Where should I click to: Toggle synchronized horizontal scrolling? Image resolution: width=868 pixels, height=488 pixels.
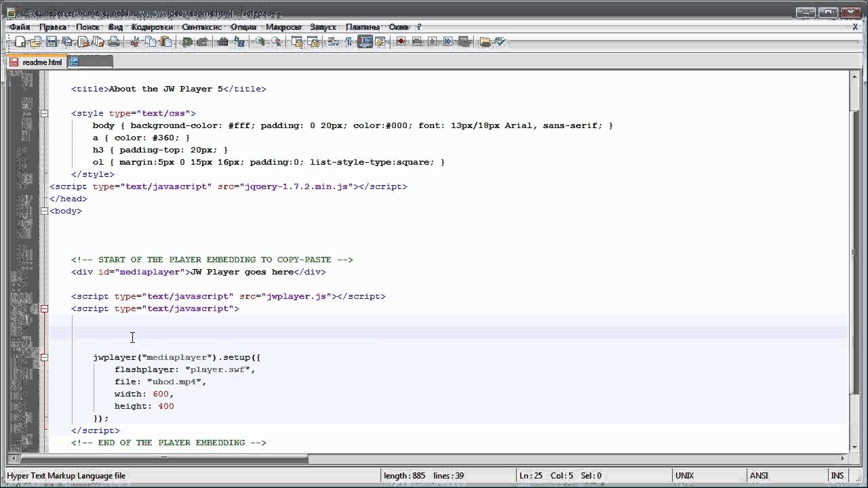pos(313,42)
